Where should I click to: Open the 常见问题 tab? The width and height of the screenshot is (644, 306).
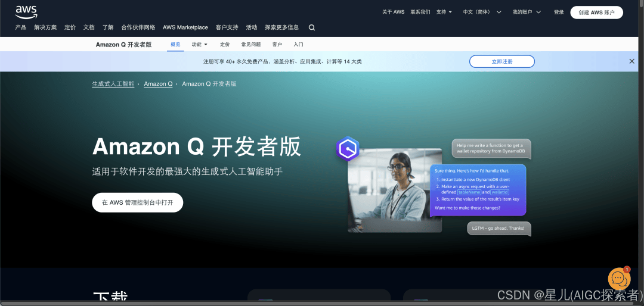point(250,45)
